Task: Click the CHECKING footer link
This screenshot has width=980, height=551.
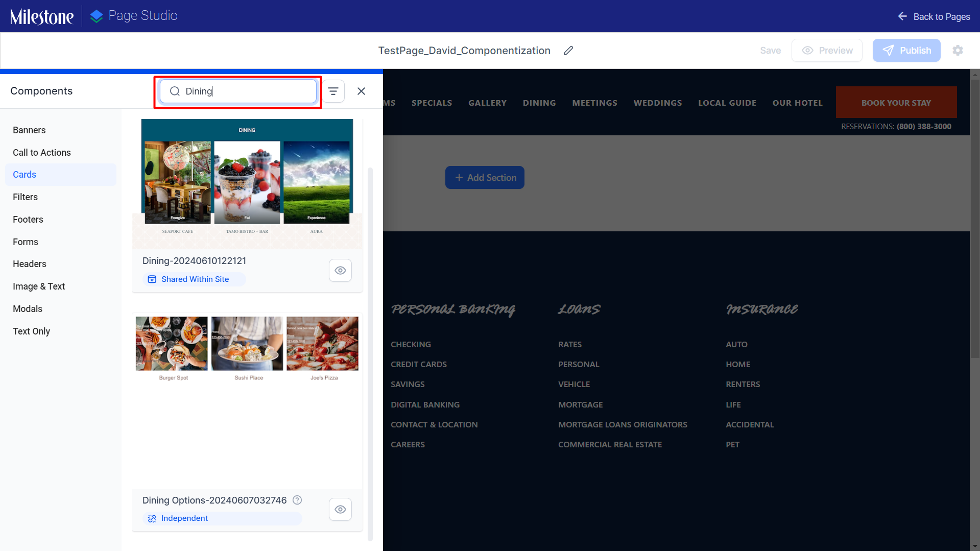Action: click(x=411, y=344)
